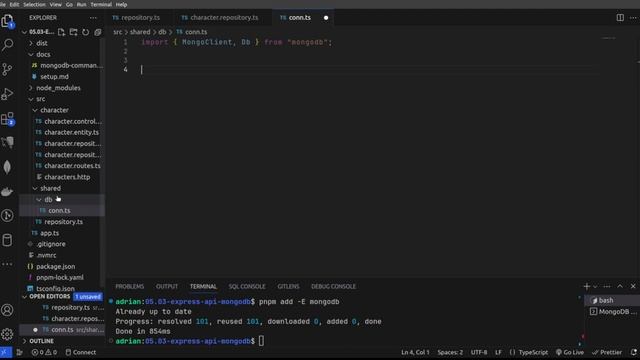Open the Explorer view in activity bar

(7, 21)
